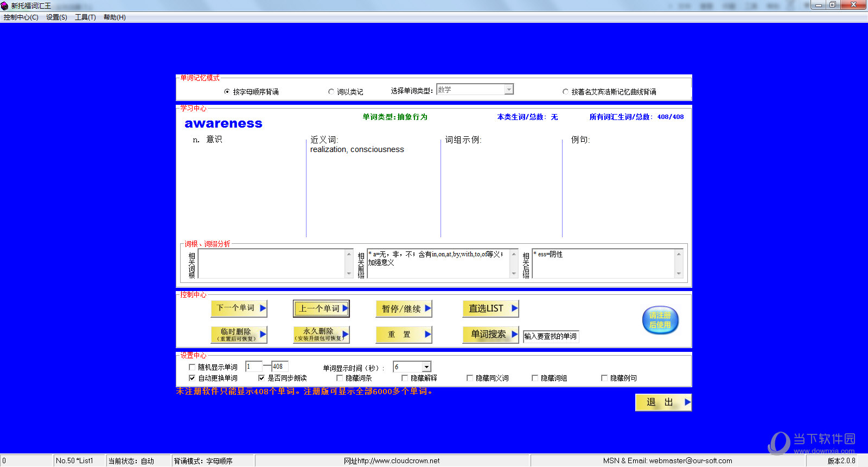Click the search word input field
Screen dimensions: 868x467
click(551, 336)
